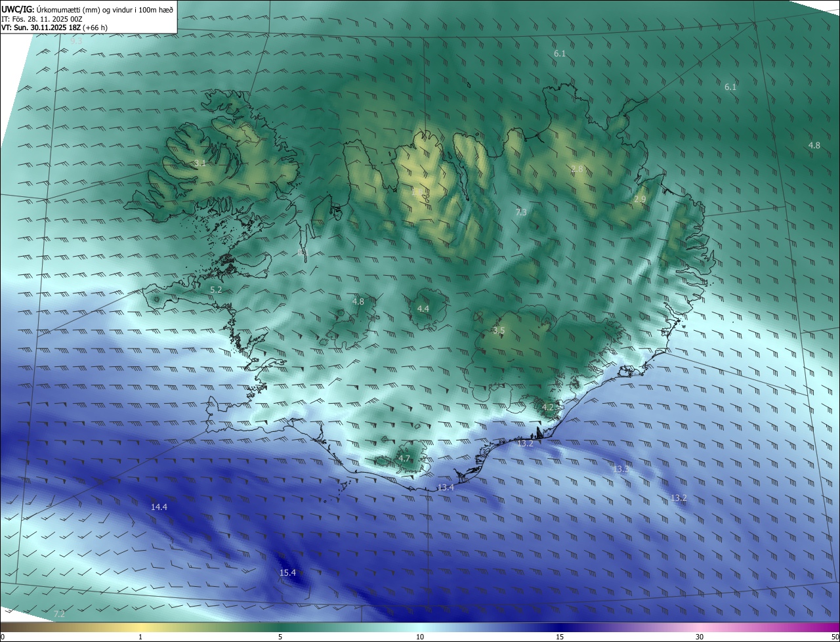
Task: Click the 3.1 value over the Westfjords
Action: [x=200, y=163]
